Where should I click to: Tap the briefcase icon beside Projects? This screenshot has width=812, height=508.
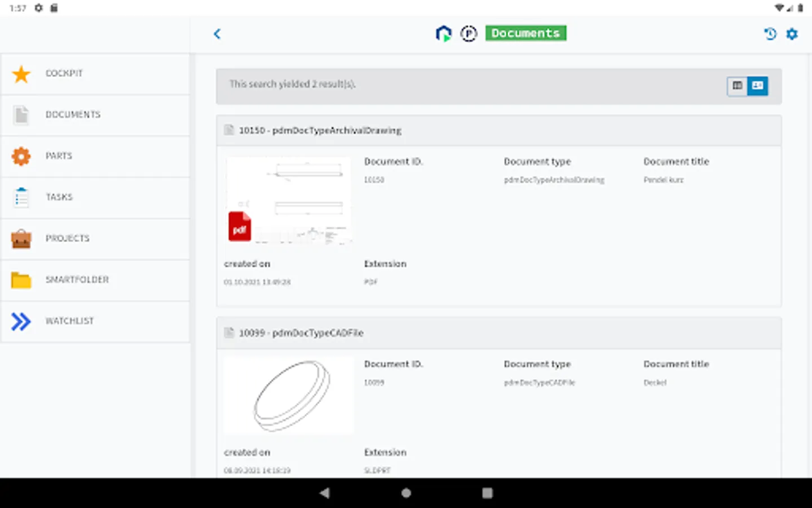coord(21,239)
